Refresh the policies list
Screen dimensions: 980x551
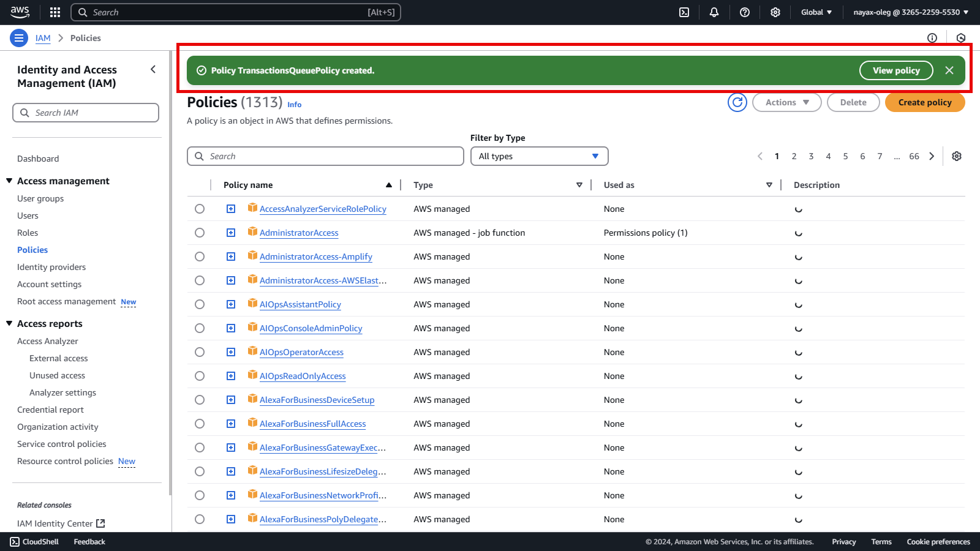pos(737,102)
